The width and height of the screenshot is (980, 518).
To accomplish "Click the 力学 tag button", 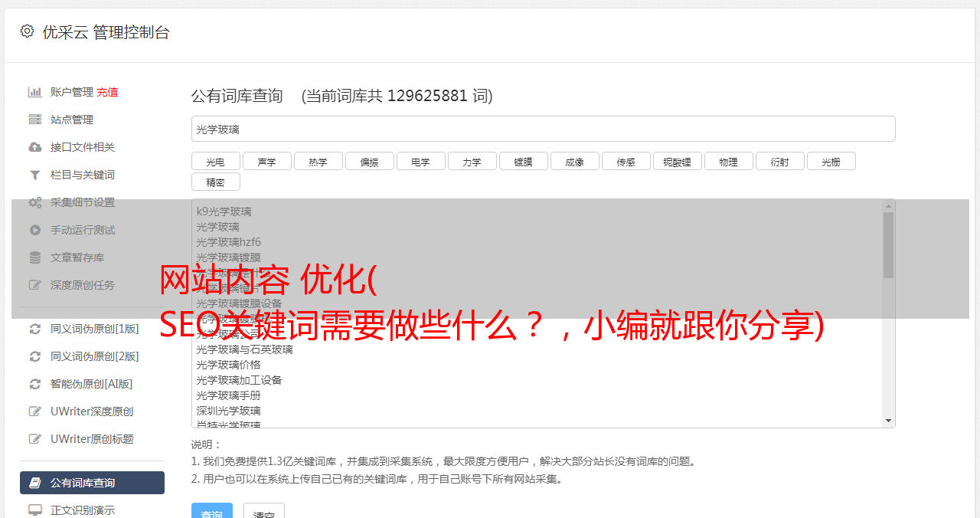I will [x=472, y=161].
